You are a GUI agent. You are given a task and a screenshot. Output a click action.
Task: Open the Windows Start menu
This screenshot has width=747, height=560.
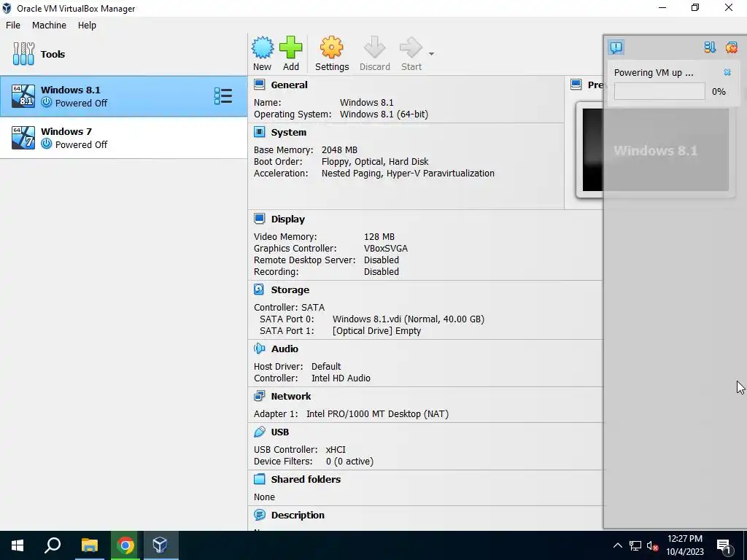pyautogui.click(x=18, y=545)
